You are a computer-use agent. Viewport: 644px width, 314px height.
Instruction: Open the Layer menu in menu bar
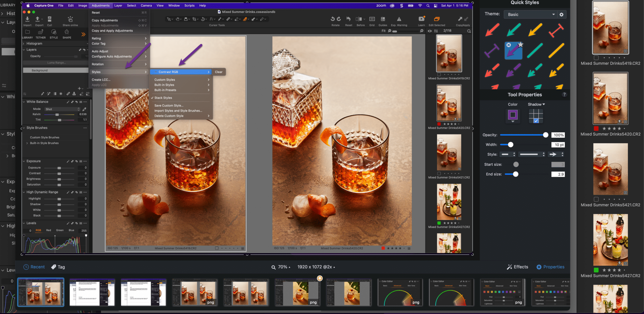click(118, 5)
